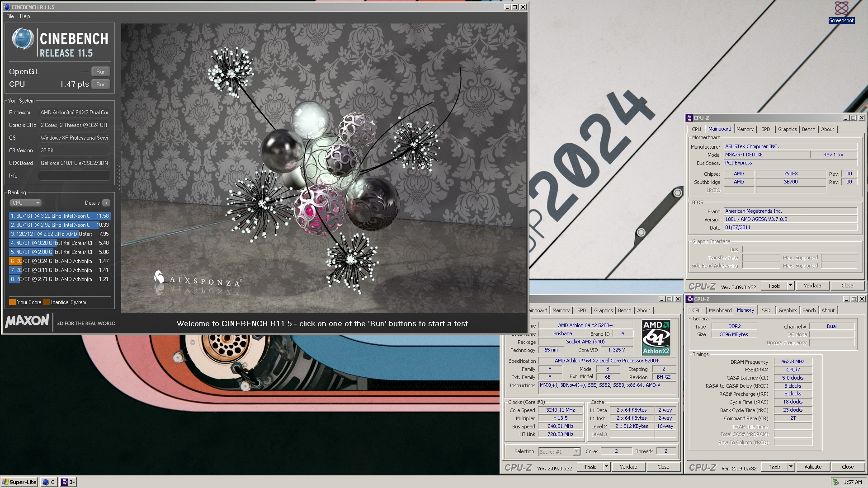Switch to CPU tab in Mainboard CPU-Z window

point(696,129)
